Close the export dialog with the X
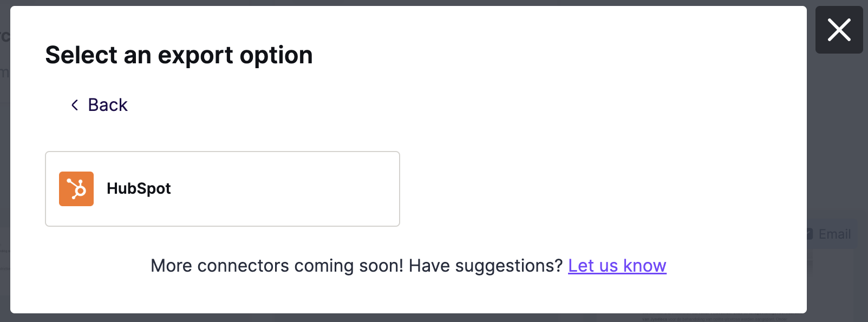Image resolution: width=868 pixels, height=322 pixels. coord(839,30)
